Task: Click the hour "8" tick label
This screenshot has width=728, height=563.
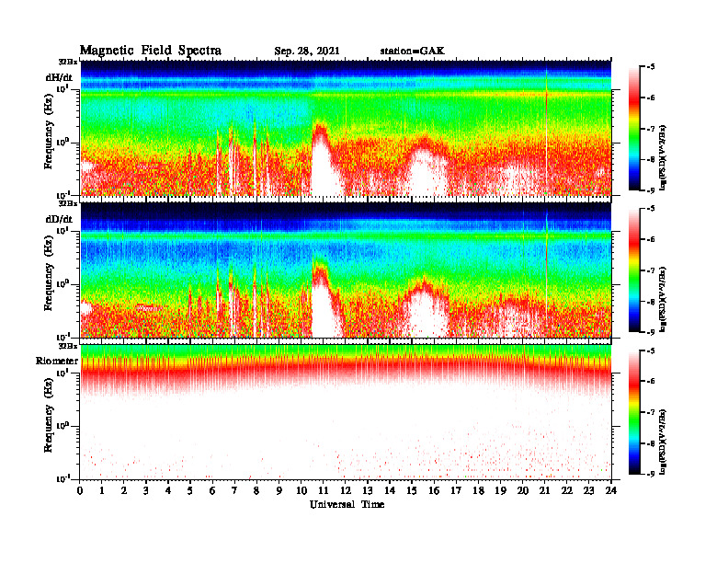Action: tap(256, 491)
